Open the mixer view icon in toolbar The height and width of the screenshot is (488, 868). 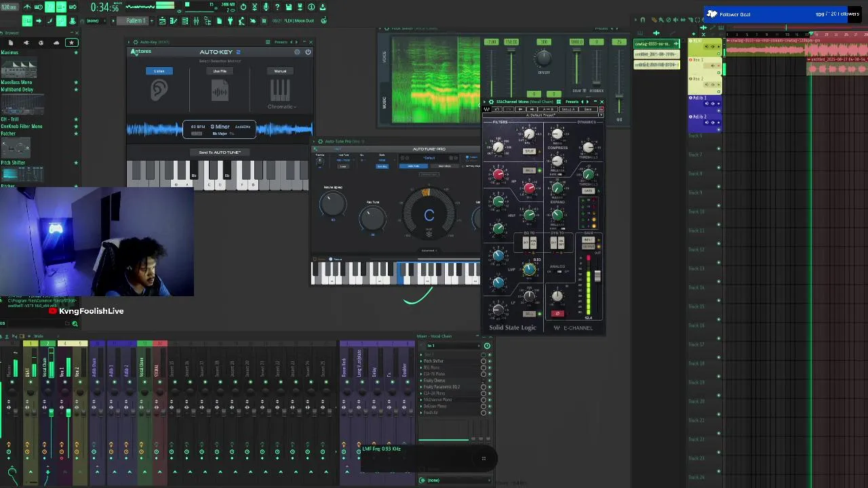coord(196,20)
